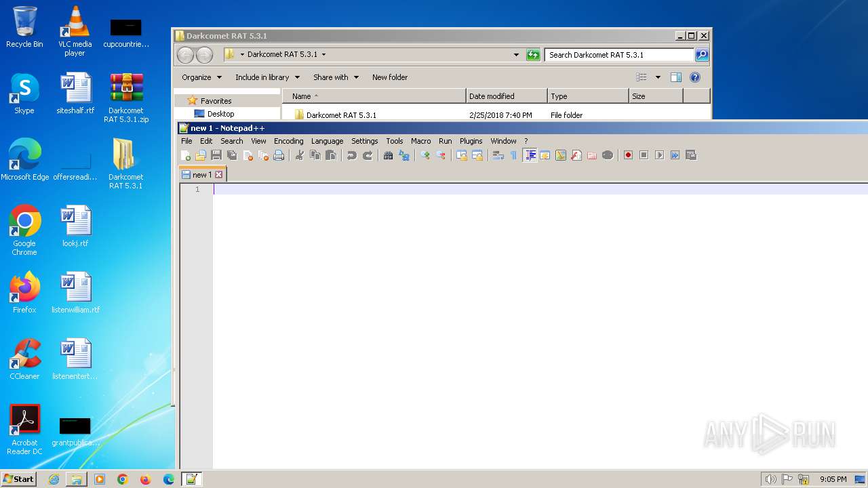The image size is (868, 488).
Task: Expand the 'Share with' dropdown
Action: point(336,77)
